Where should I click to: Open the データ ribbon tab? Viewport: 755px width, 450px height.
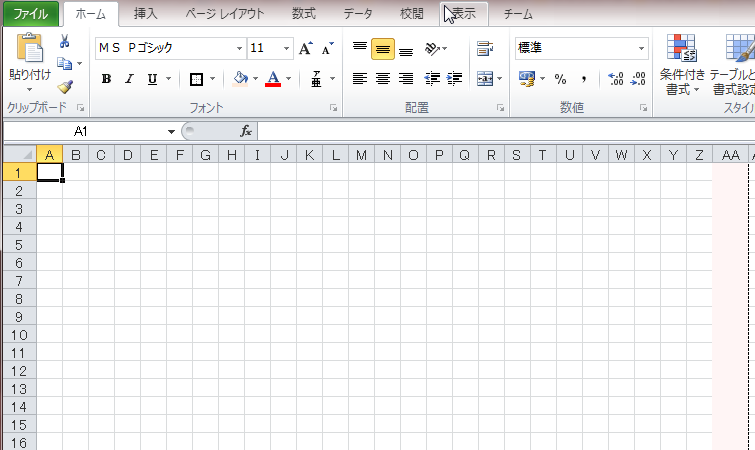[x=357, y=14]
